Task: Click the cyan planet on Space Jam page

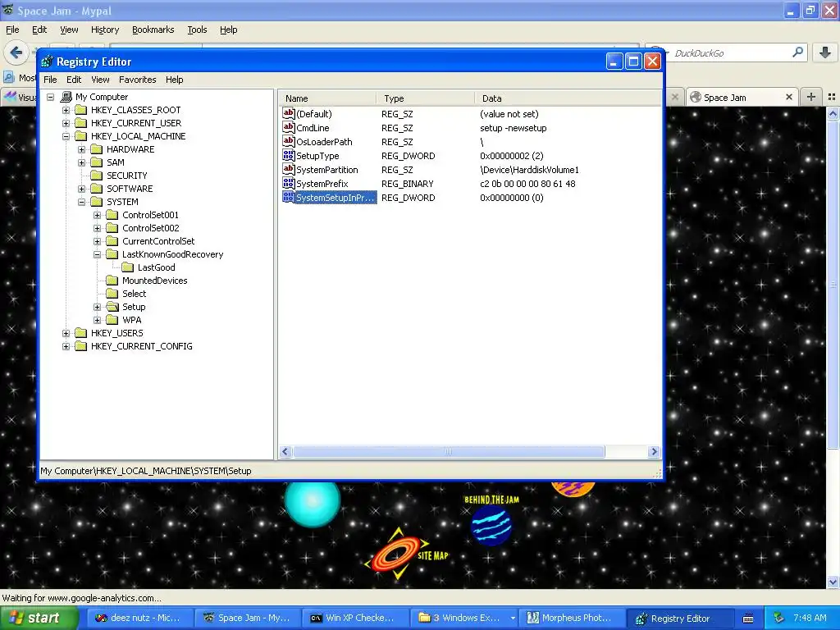Action: click(x=313, y=504)
